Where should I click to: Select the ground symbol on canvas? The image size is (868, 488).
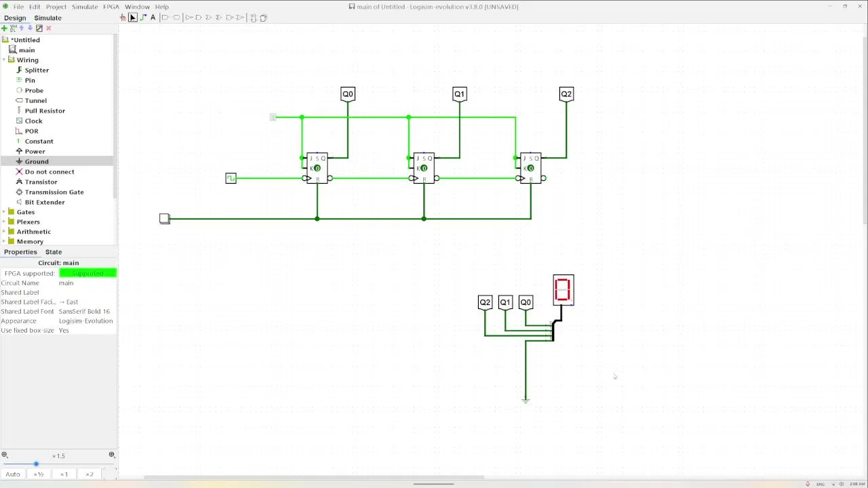(x=526, y=401)
